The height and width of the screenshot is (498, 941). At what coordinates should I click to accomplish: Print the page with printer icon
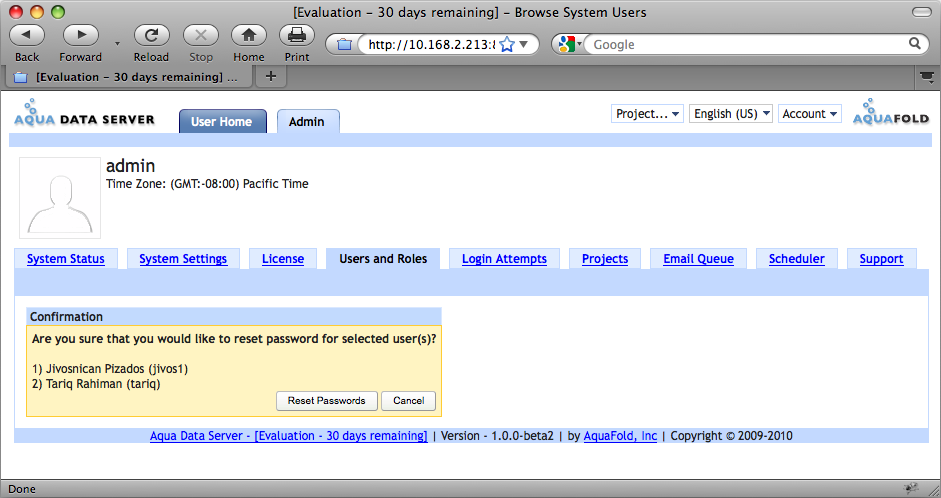[x=296, y=35]
